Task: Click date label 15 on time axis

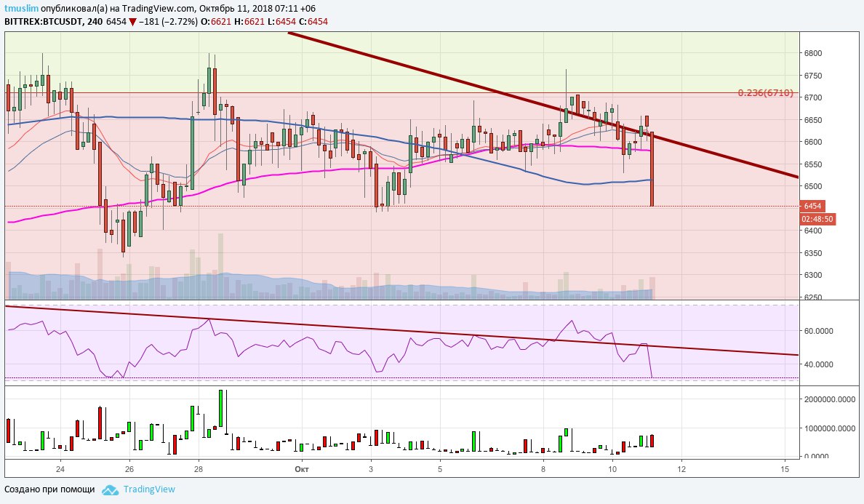Action: (785, 469)
